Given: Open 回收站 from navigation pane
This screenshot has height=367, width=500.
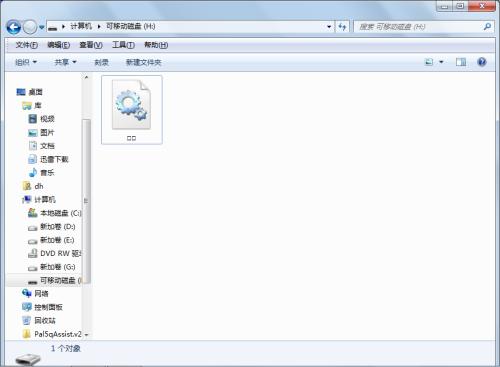Looking at the screenshot, I should (45, 321).
